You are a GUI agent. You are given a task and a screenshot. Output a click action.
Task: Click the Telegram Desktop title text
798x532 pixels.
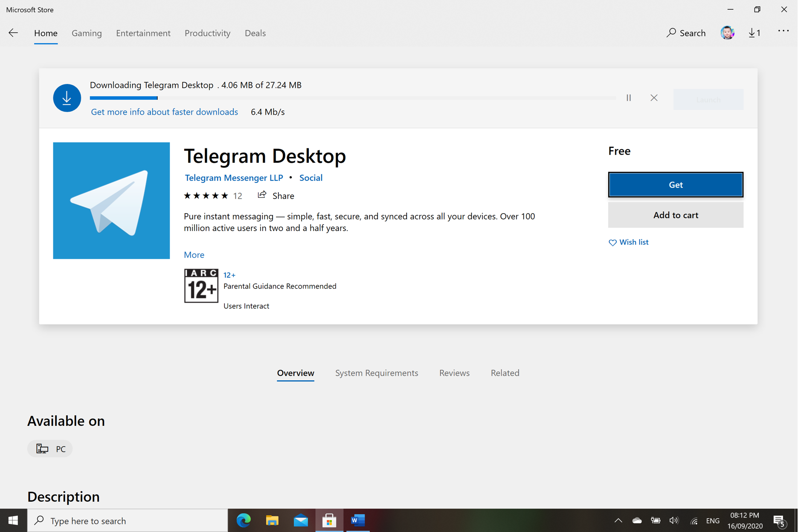[x=265, y=156]
